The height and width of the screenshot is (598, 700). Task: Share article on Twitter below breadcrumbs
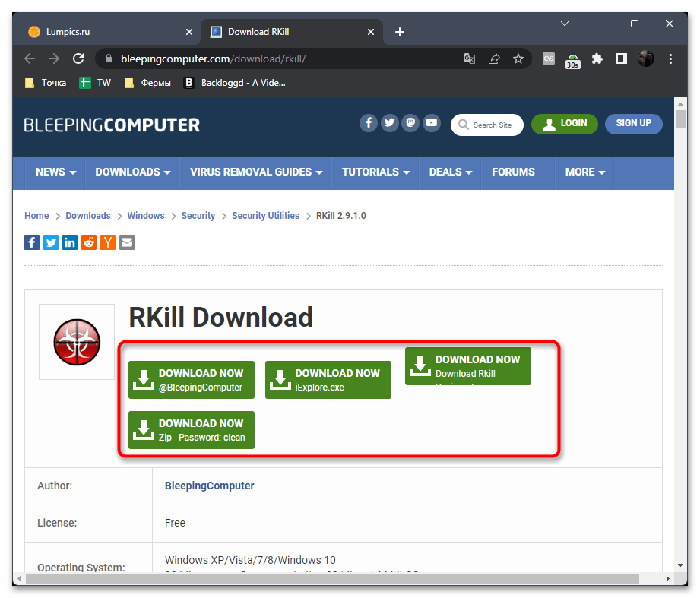point(51,242)
